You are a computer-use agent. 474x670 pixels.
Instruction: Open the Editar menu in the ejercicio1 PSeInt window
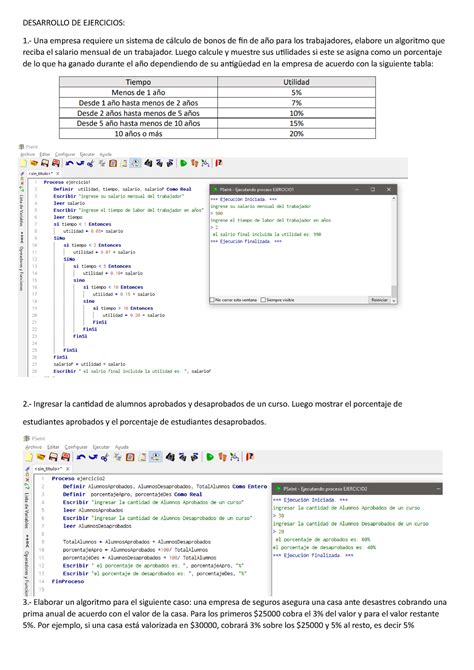point(45,154)
